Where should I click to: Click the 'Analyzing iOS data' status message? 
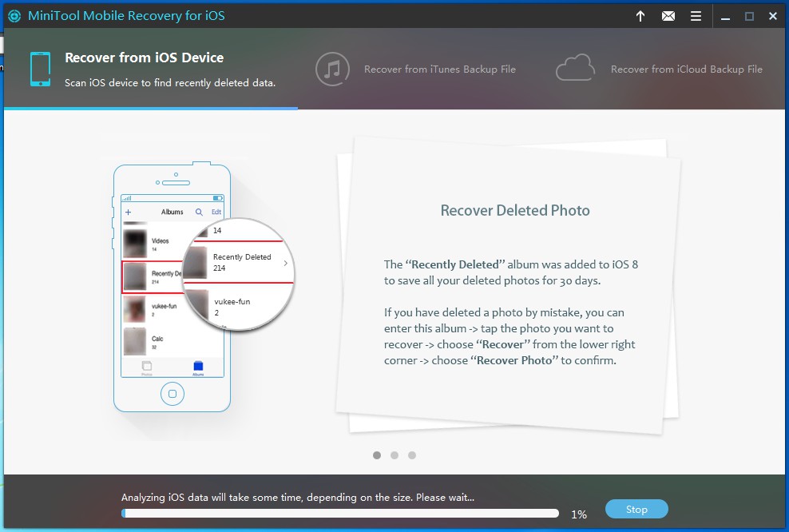tap(298, 498)
